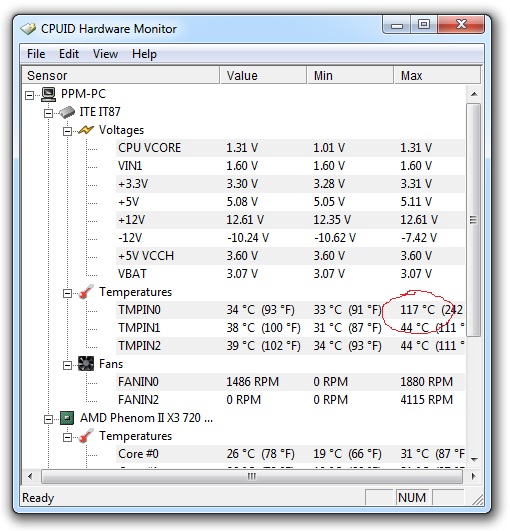The width and height of the screenshot is (510, 531).
Task: Collapse the ITE IT87 node
Action: [x=48, y=113]
